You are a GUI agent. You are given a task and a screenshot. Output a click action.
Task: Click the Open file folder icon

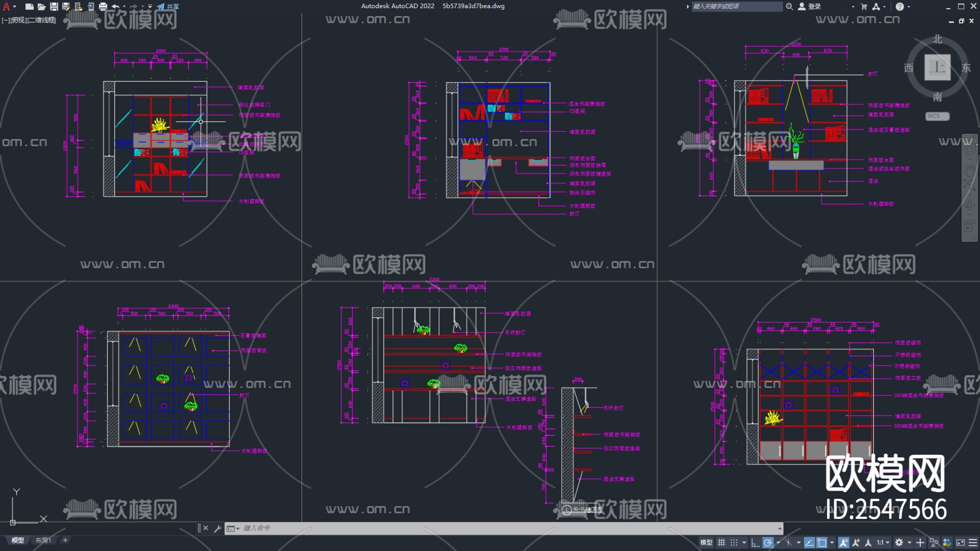tap(41, 7)
